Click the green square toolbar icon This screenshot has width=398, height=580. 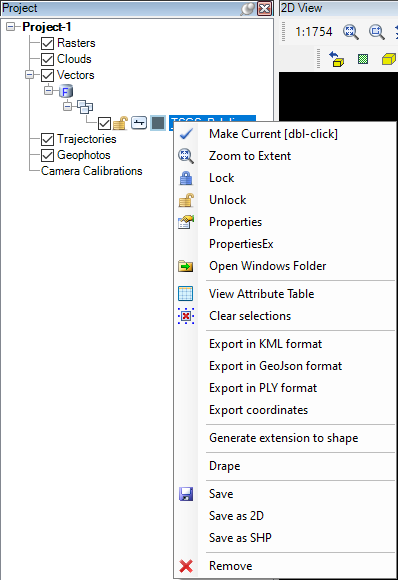pyautogui.click(x=363, y=59)
